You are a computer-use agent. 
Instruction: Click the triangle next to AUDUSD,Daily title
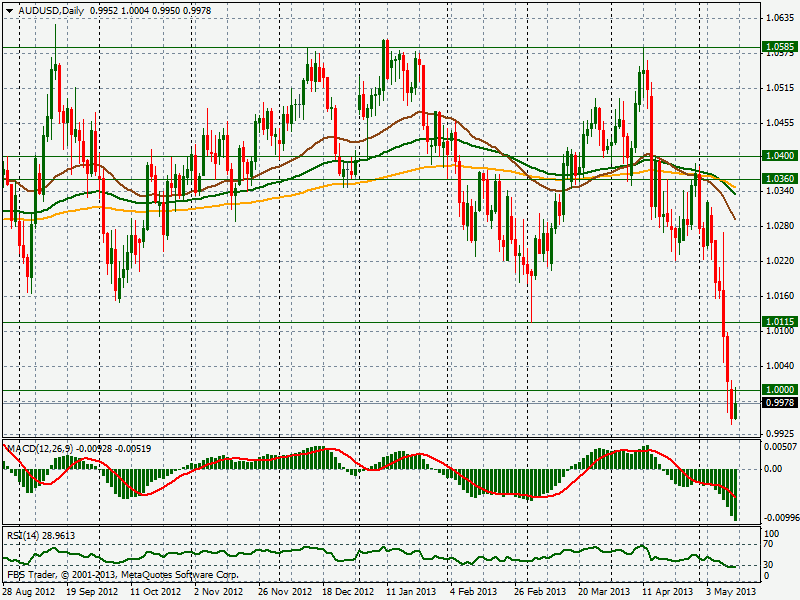pyautogui.click(x=10, y=11)
